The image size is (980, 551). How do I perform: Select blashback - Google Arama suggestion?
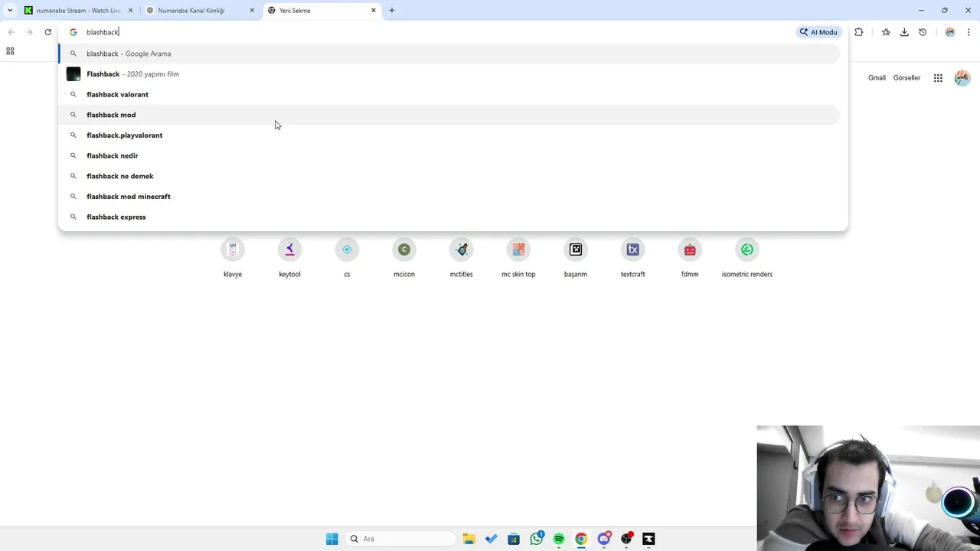click(449, 54)
